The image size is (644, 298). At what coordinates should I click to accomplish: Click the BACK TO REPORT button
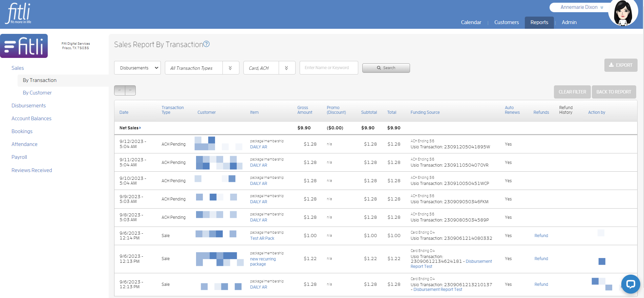coord(614,92)
